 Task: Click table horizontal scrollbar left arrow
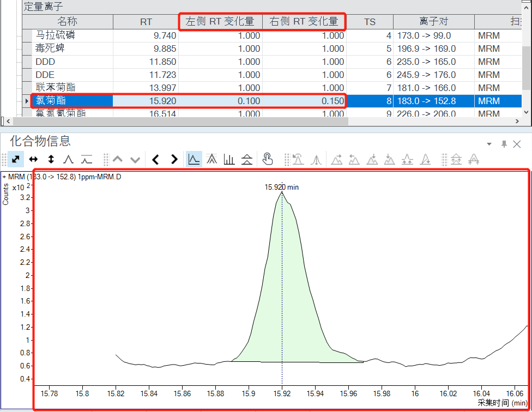pyautogui.click(x=8, y=121)
